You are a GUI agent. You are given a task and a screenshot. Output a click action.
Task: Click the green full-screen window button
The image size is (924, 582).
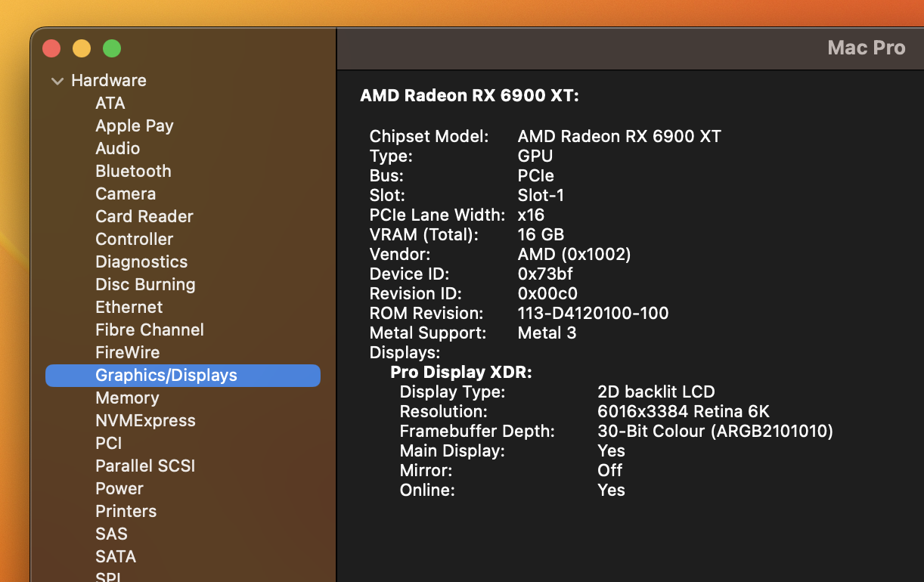[112, 49]
